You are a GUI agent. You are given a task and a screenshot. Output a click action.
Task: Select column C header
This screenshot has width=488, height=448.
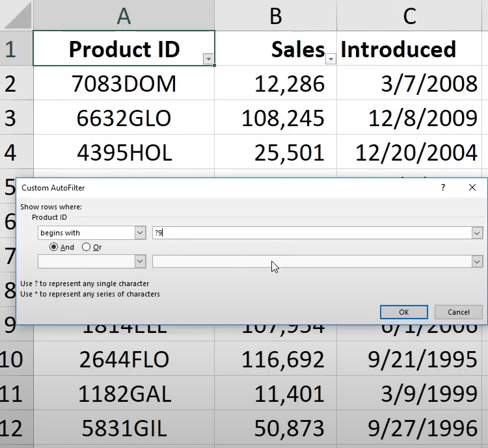point(409,16)
